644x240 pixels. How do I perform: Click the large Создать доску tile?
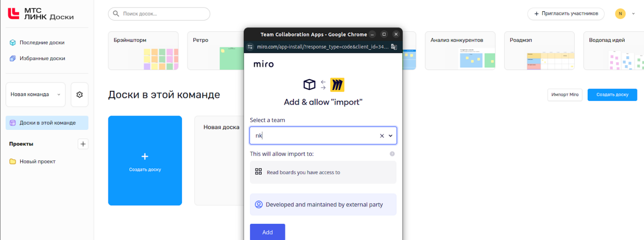[x=145, y=161]
